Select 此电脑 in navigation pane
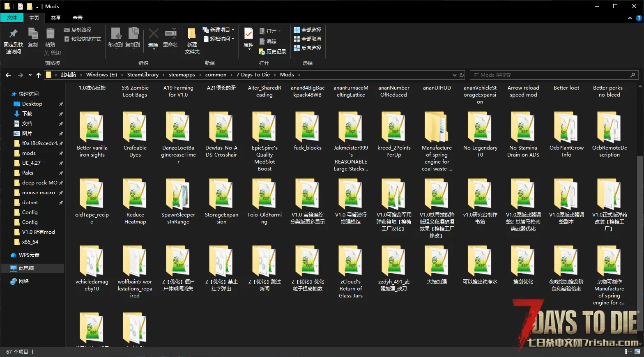Viewport: 644px width, 357px height. [33, 268]
